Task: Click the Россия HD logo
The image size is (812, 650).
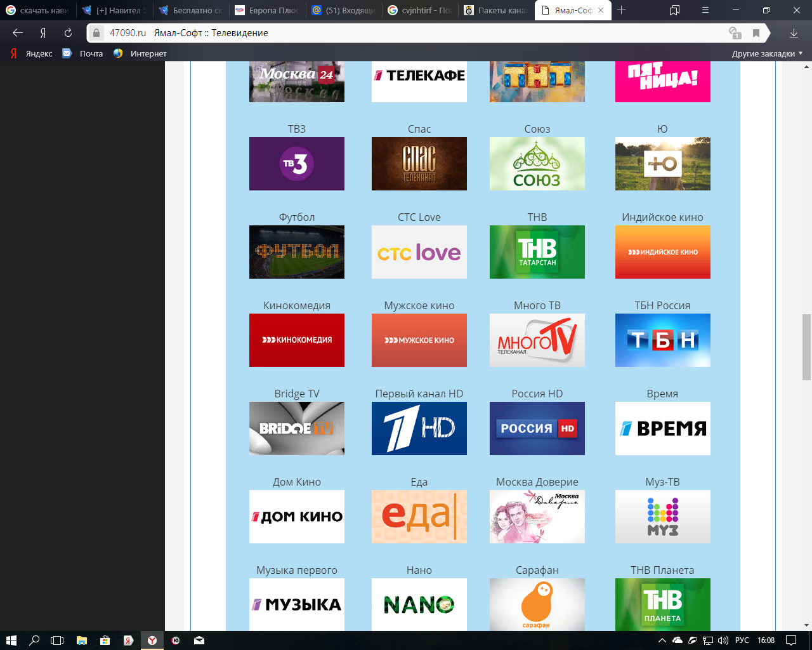Action: (537, 428)
